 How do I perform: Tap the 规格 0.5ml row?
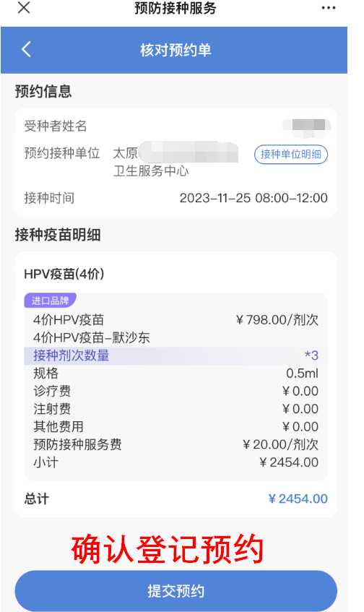click(x=176, y=374)
